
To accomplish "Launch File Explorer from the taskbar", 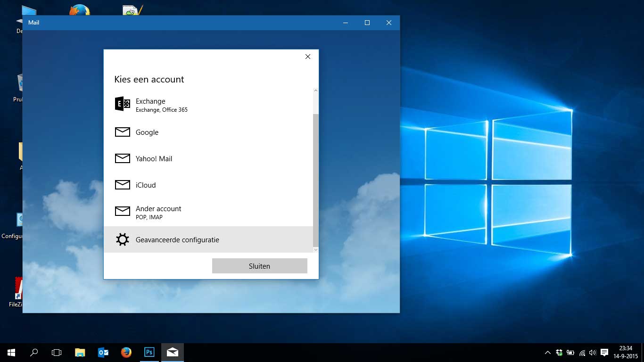I will [x=80, y=353].
